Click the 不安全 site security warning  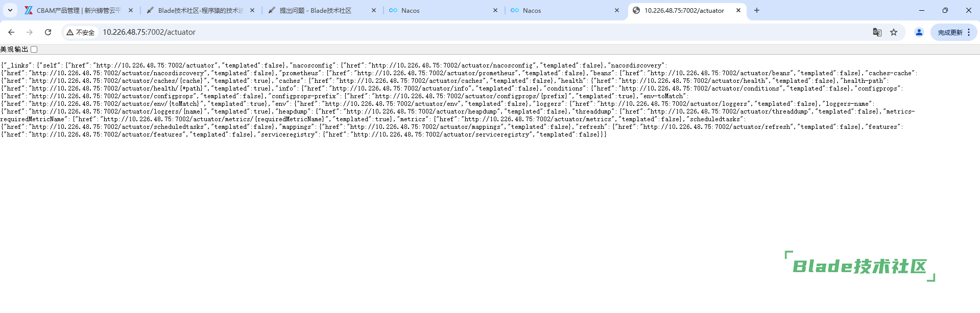(81, 32)
